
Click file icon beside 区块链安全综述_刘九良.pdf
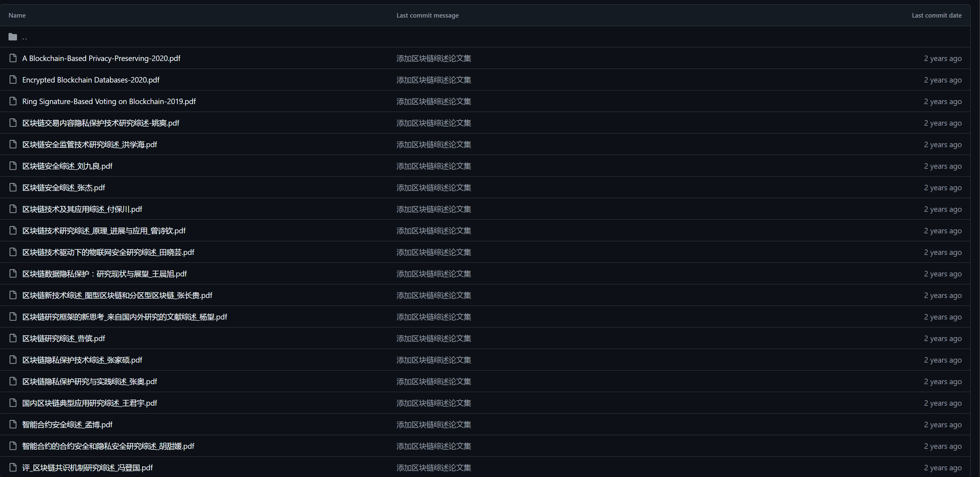[13, 166]
